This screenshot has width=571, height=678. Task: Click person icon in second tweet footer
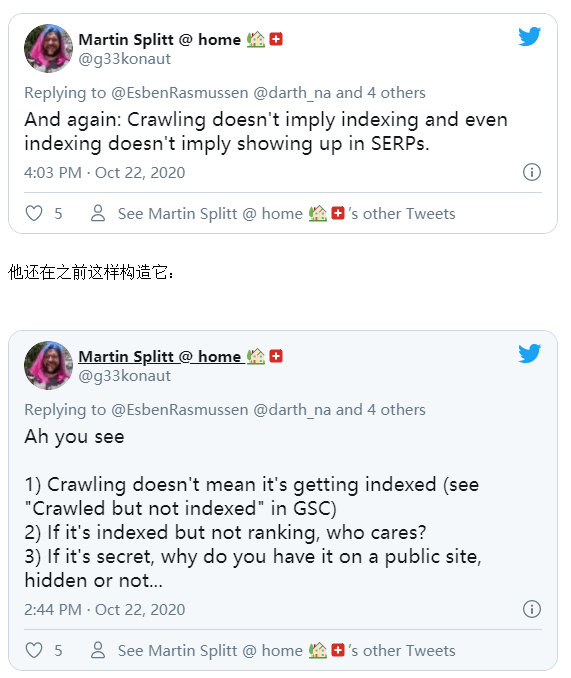coord(98,650)
